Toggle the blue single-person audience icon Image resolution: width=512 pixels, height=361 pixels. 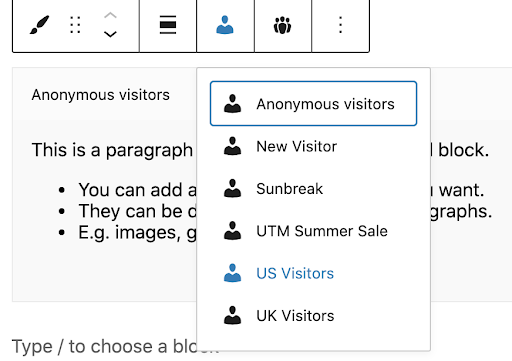pos(225,25)
